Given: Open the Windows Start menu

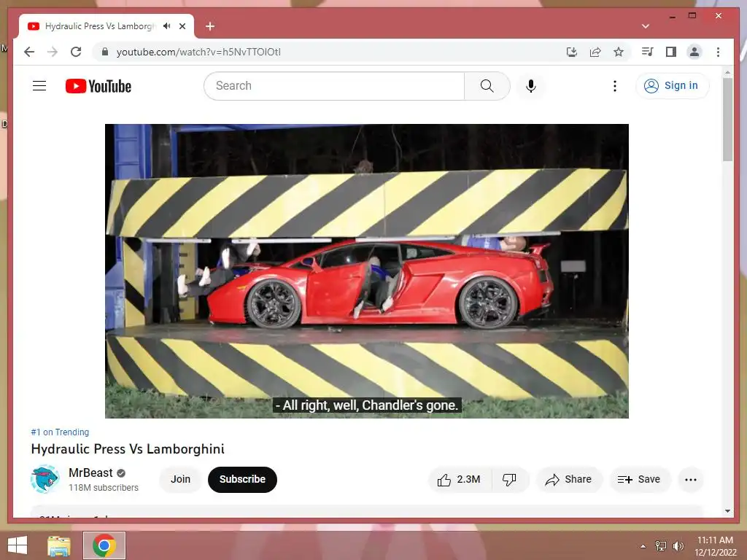Looking at the screenshot, I should coord(18,545).
